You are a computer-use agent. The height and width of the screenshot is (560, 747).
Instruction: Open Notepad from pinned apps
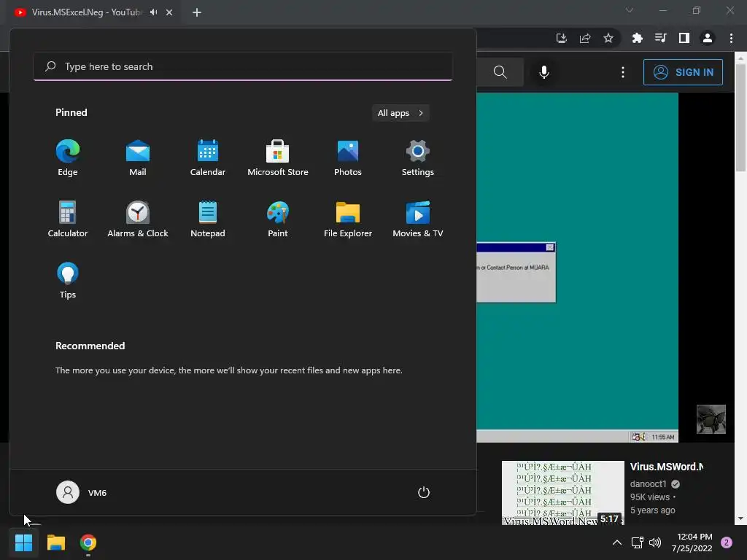(x=208, y=219)
